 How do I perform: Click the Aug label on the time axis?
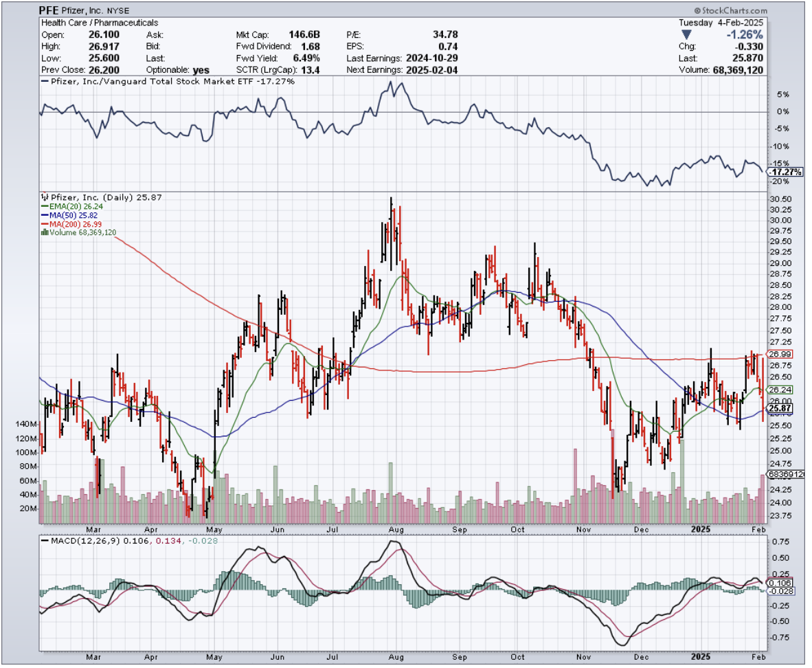[x=395, y=530]
